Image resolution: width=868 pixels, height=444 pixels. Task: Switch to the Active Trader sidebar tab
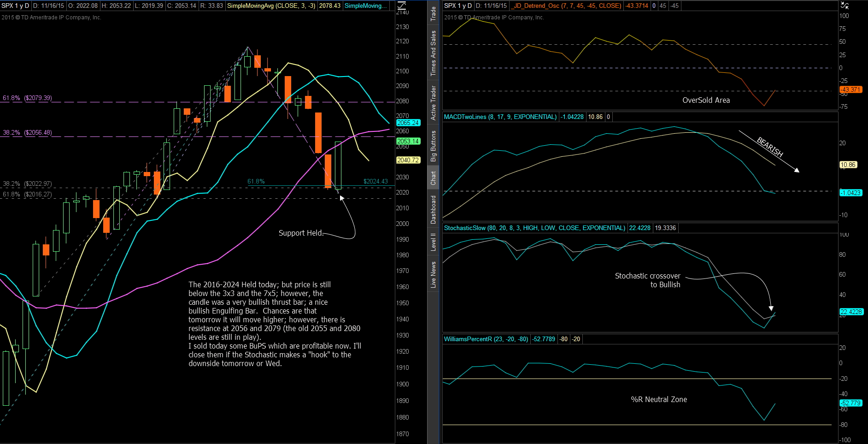click(x=433, y=103)
